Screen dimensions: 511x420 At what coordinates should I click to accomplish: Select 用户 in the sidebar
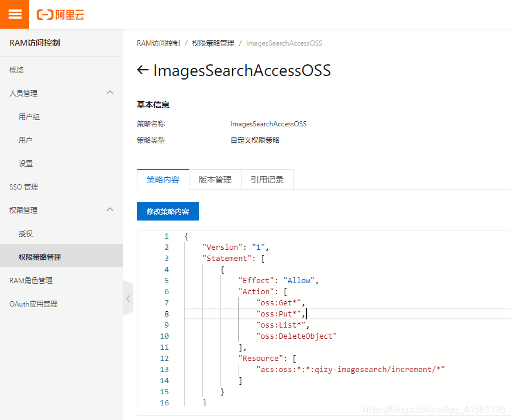tap(25, 140)
